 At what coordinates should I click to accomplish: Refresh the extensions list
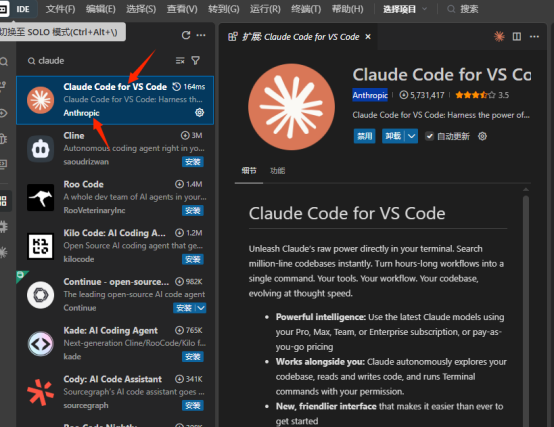[186, 35]
